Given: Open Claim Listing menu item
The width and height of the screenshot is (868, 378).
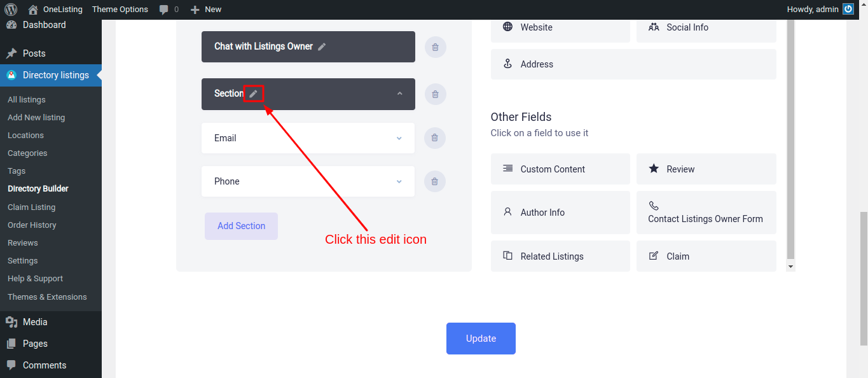Looking at the screenshot, I should coord(31,207).
